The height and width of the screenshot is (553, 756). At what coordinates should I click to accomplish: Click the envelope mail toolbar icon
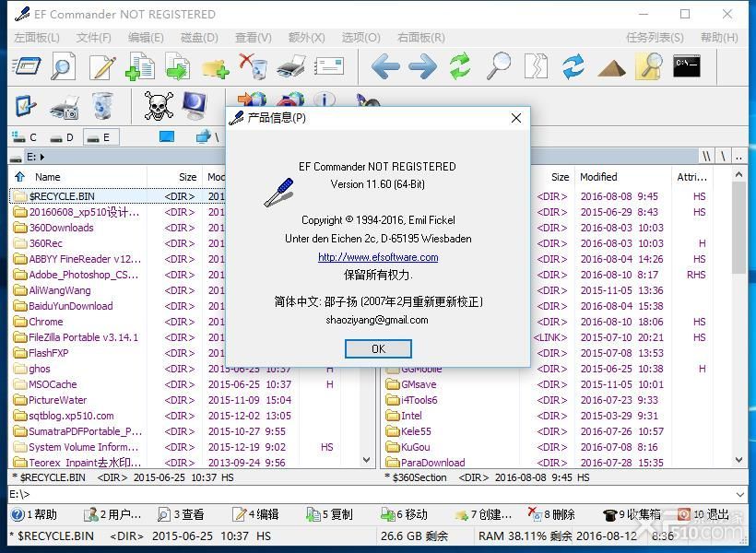point(329,66)
